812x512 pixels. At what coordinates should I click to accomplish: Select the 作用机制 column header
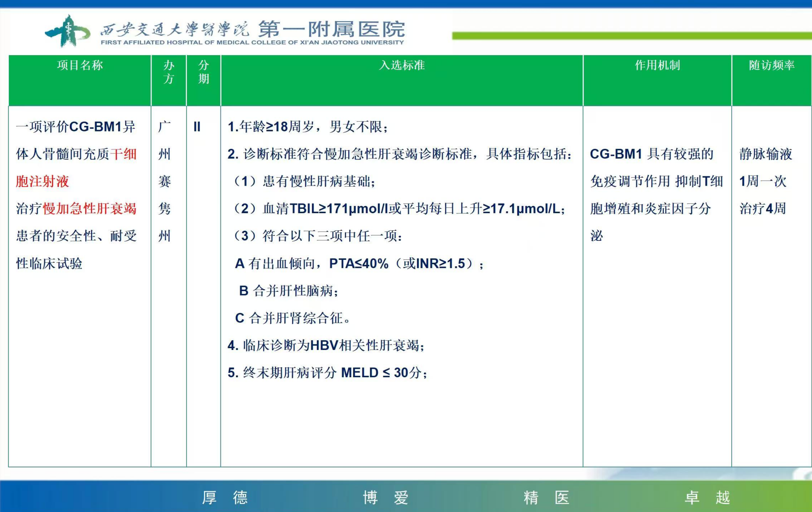(x=657, y=65)
